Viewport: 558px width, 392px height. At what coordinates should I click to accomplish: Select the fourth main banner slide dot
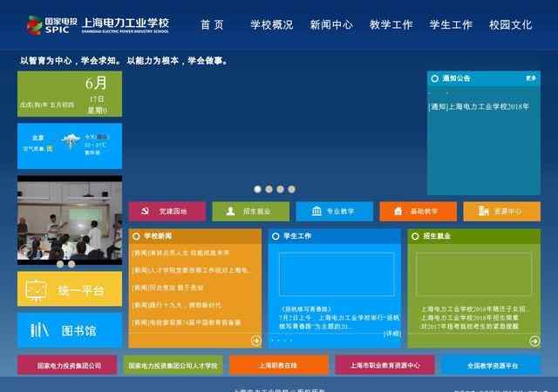292,189
